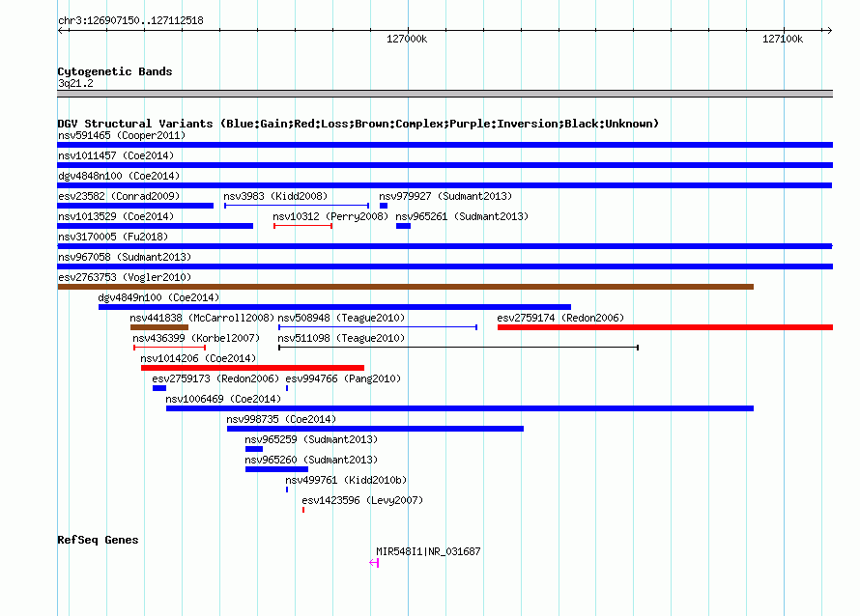Click the blue nsv1006469 gain bar
Image resolution: width=860 pixels, height=616 pixels.
(x=460, y=408)
